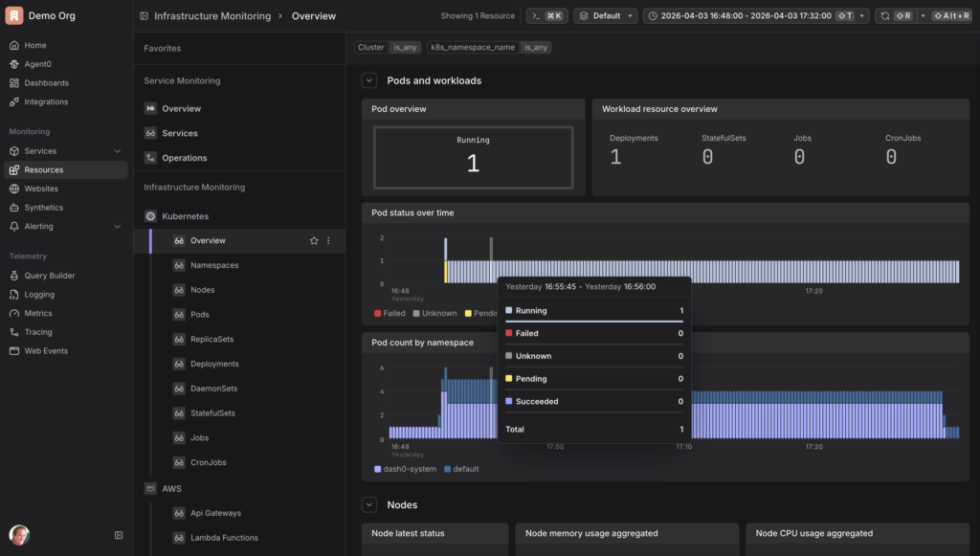
Task: Open the command palette terminal button
Action: (x=546, y=16)
